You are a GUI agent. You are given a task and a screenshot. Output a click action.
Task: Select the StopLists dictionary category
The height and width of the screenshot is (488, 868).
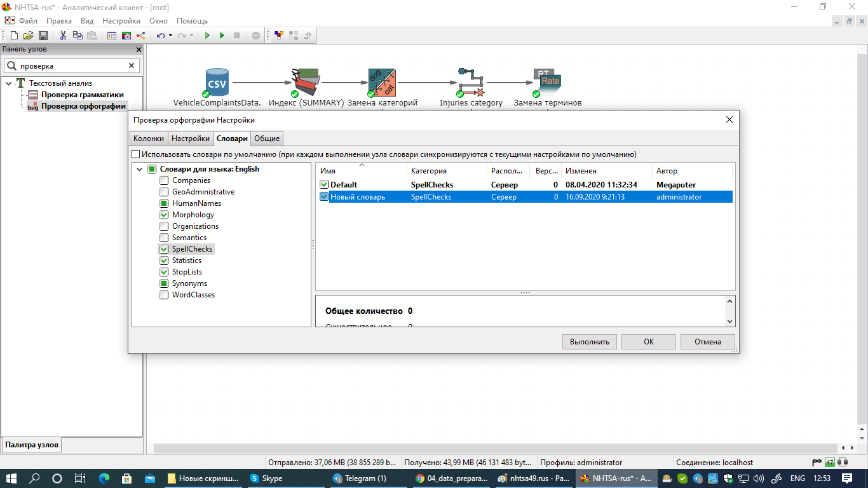tap(187, 272)
